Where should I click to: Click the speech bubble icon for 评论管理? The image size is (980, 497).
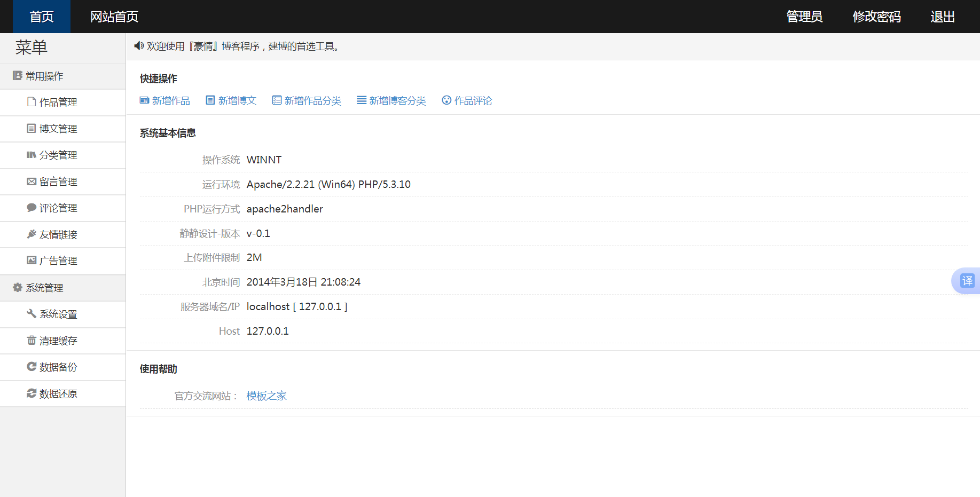tap(32, 208)
